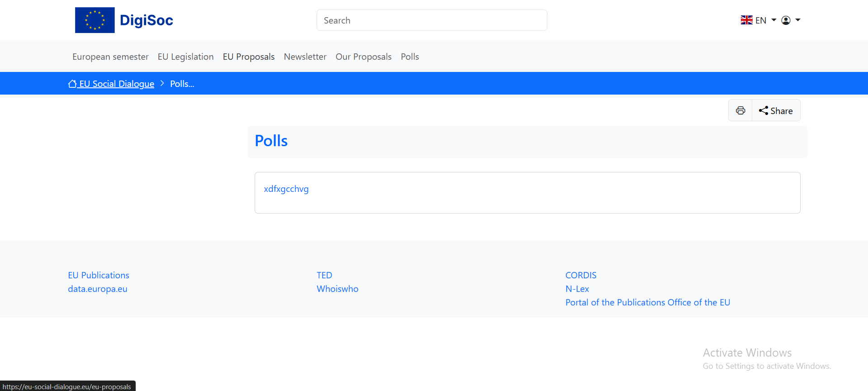Screen dimensions: 868x391
Task: Click the Share button
Action: tap(776, 111)
